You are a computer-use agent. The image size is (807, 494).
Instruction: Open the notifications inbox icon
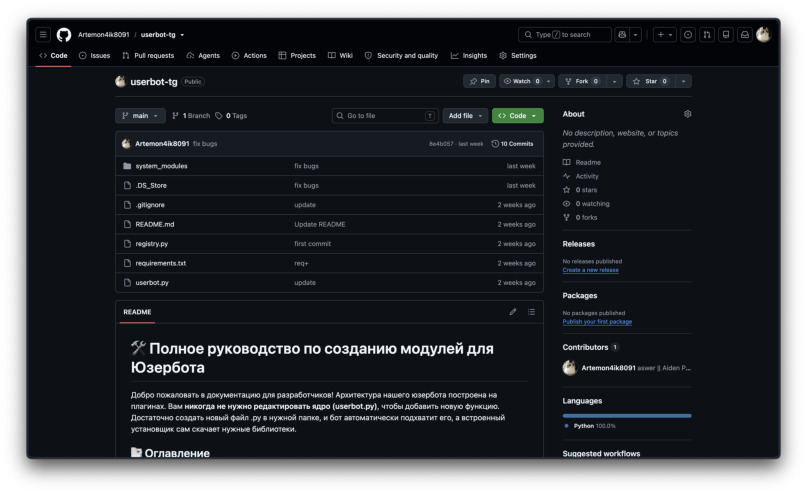[745, 34]
